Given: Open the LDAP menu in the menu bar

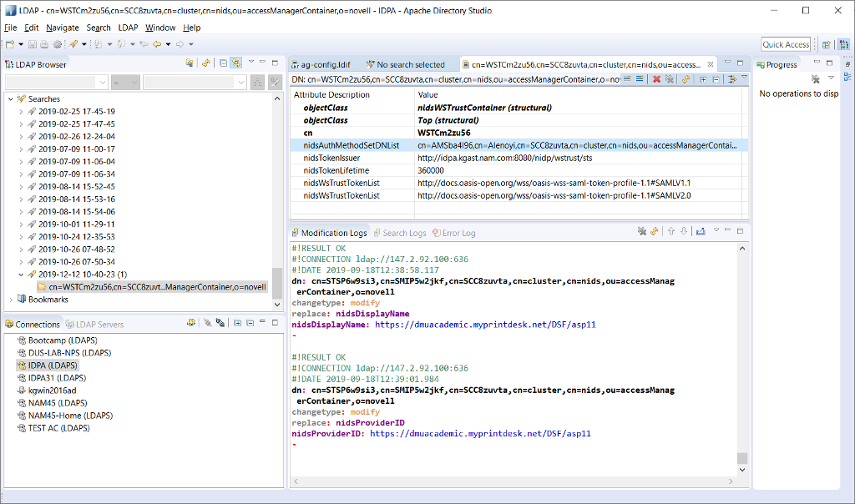Looking at the screenshot, I should 129,27.
